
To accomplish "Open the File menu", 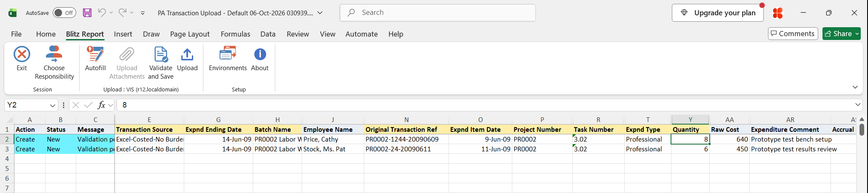I will click(x=16, y=34).
